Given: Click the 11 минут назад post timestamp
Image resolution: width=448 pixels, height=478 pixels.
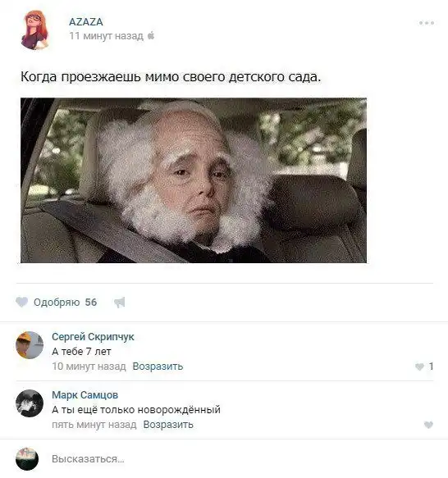Looking at the screenshot, I should pyautogui.click(x=106, y=36).
